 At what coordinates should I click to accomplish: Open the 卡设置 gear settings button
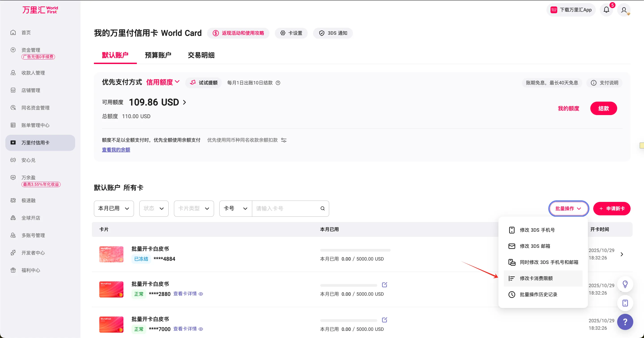[291, 33]
